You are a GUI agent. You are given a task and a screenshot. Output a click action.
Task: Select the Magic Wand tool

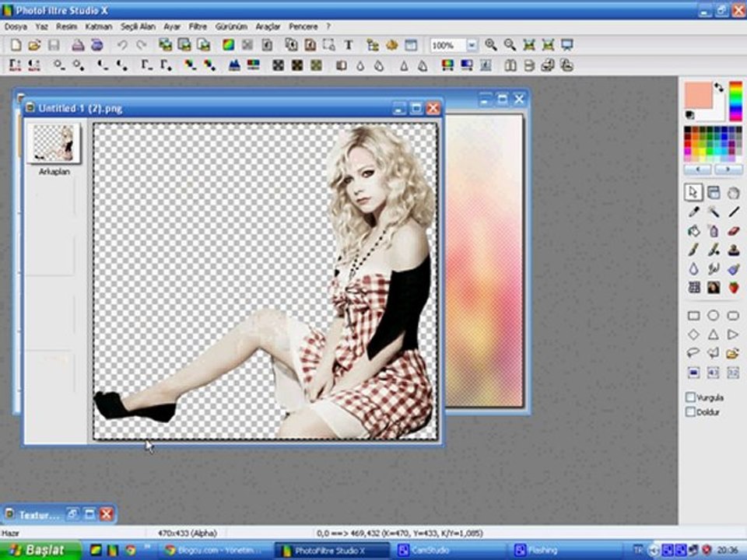pyautogui.click(x=714, y=212)
